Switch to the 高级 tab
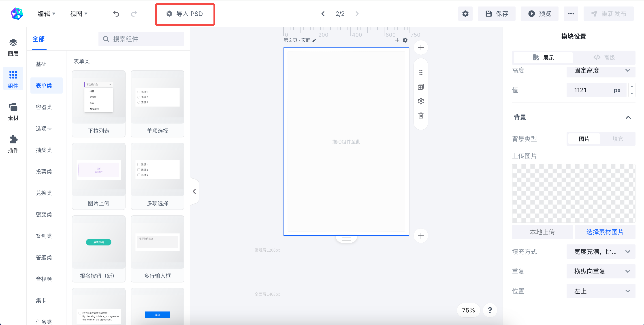 (604, 58)
